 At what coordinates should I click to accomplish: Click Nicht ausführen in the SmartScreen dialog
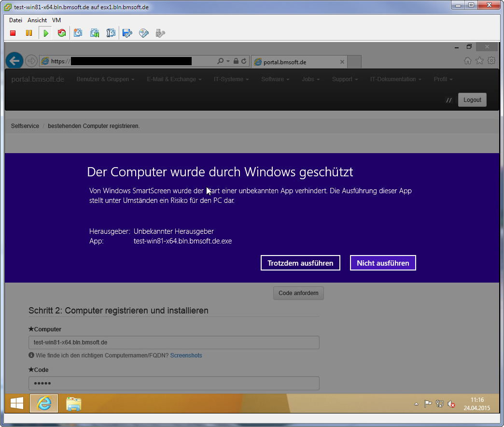pyautogui.click(x=383, y=263)
